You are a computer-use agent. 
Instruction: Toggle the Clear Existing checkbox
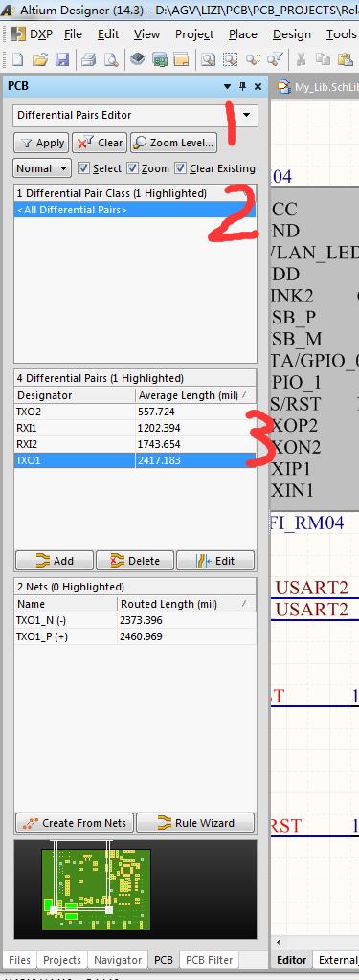[x=180, y=168]
